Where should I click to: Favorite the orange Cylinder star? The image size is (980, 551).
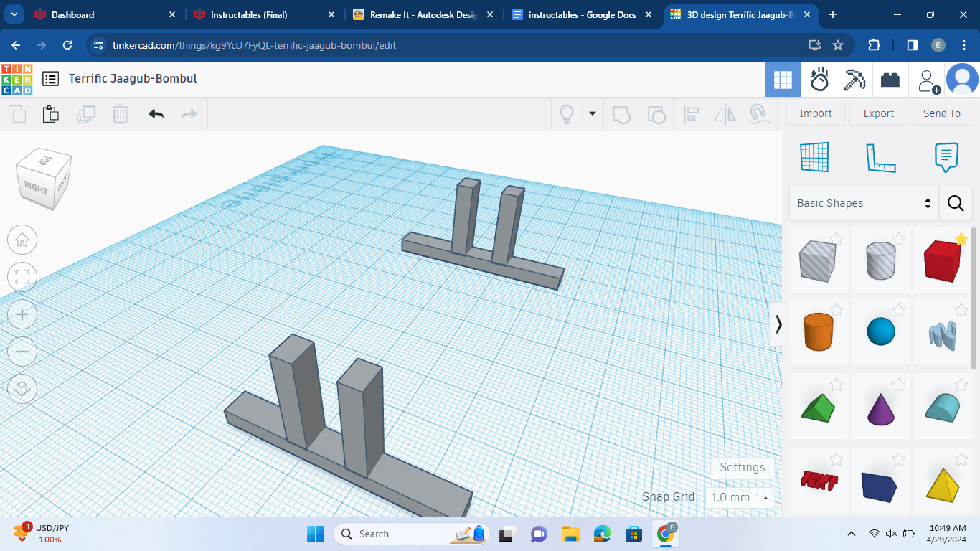[x=837, y=309]
